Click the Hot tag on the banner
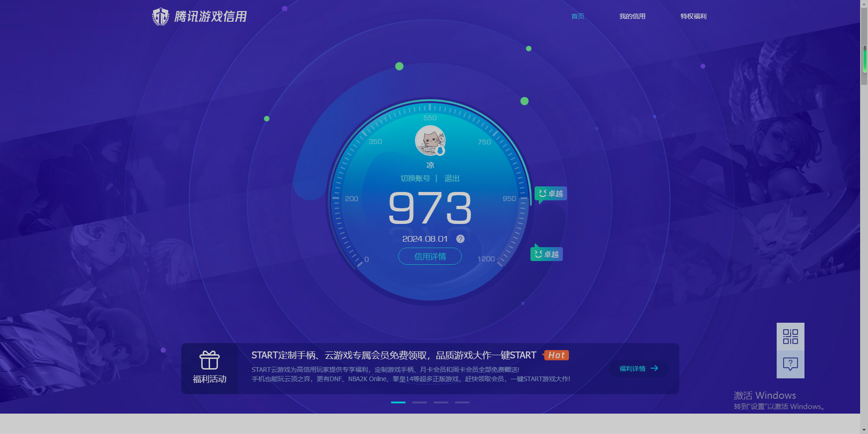 coord(556,355)
